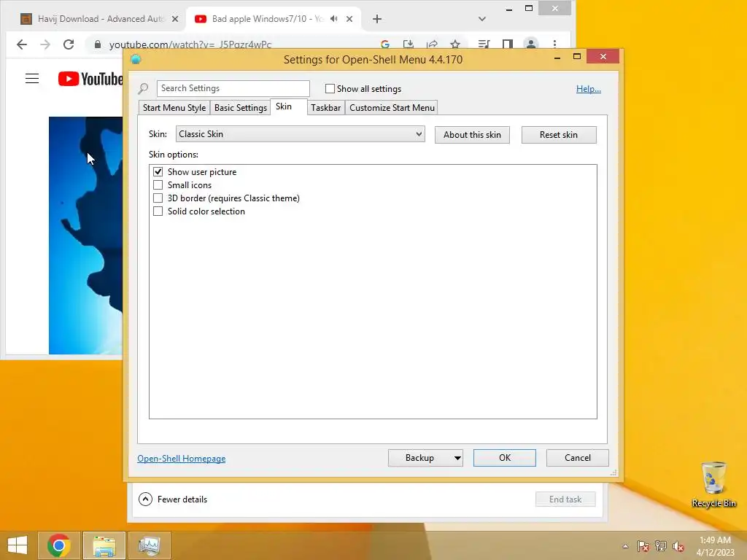Screen dimensions: 747x560
Task: Confirm settings with OK
Action: coord(505,458)
